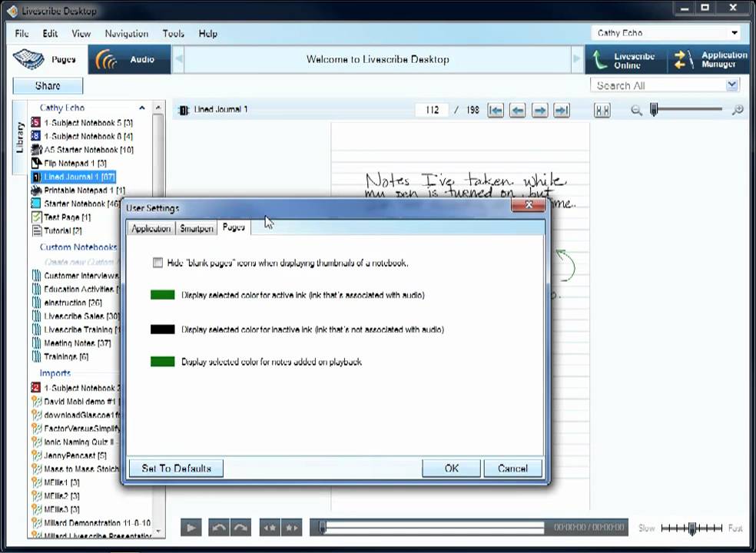This screenshot has height=553, width=756.
Task: Open the Help menu
Action: point(207,33)
